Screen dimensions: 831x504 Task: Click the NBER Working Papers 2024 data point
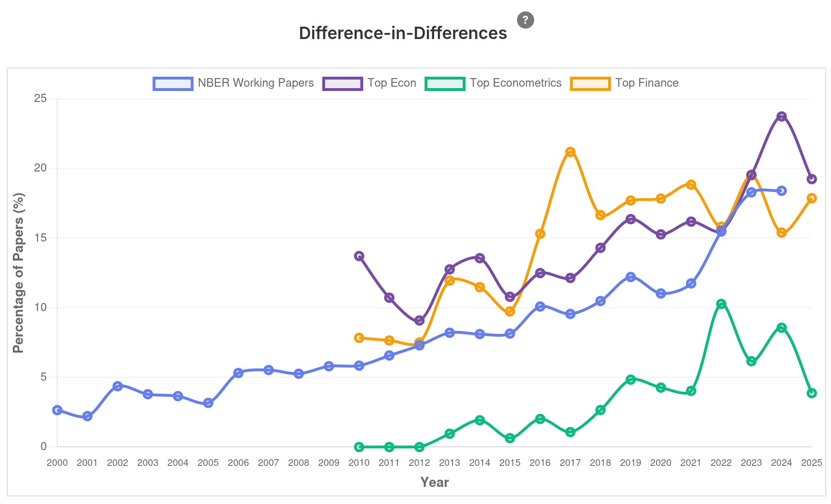pos(781,191)
